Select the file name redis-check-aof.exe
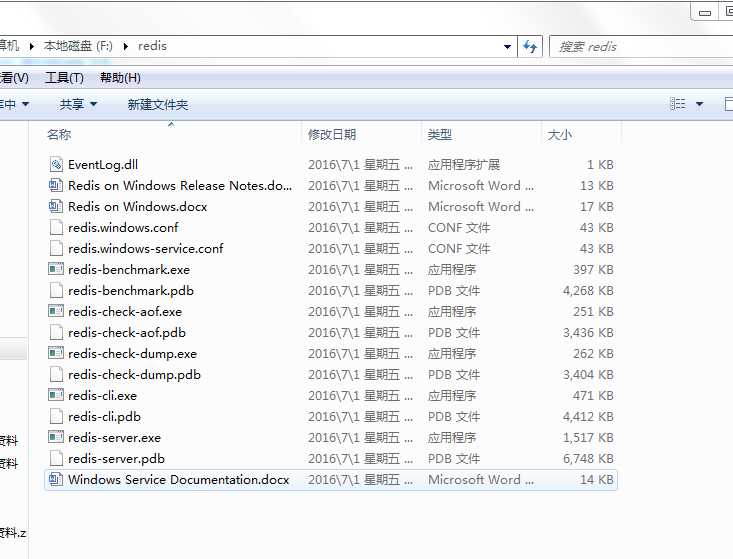733x559 pixels. coord(125,311)
